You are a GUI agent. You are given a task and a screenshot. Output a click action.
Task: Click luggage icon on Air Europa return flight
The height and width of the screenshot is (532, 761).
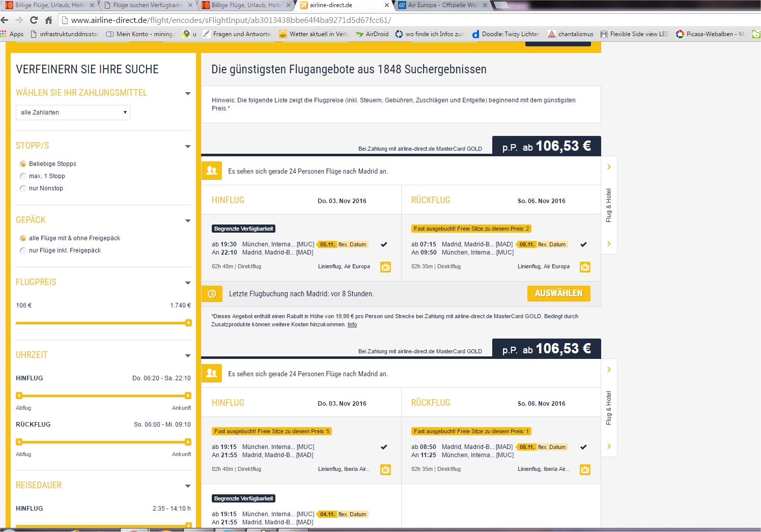click(x=585, y=267)
